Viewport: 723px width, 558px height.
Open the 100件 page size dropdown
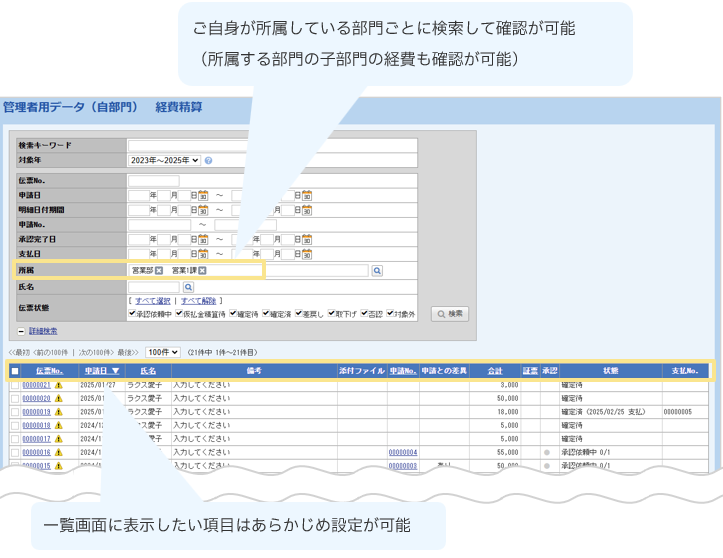(x=162, y=352)
